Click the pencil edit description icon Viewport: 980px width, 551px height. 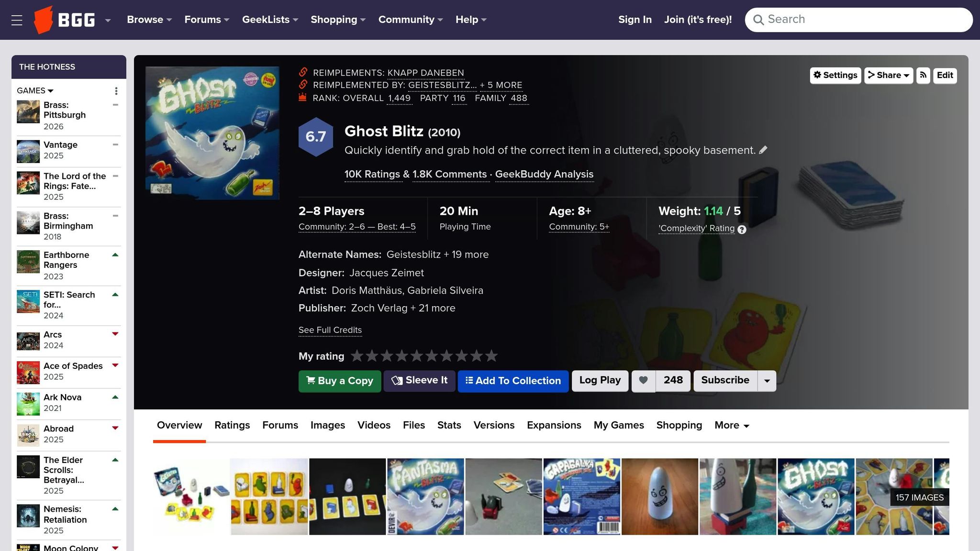763,150
